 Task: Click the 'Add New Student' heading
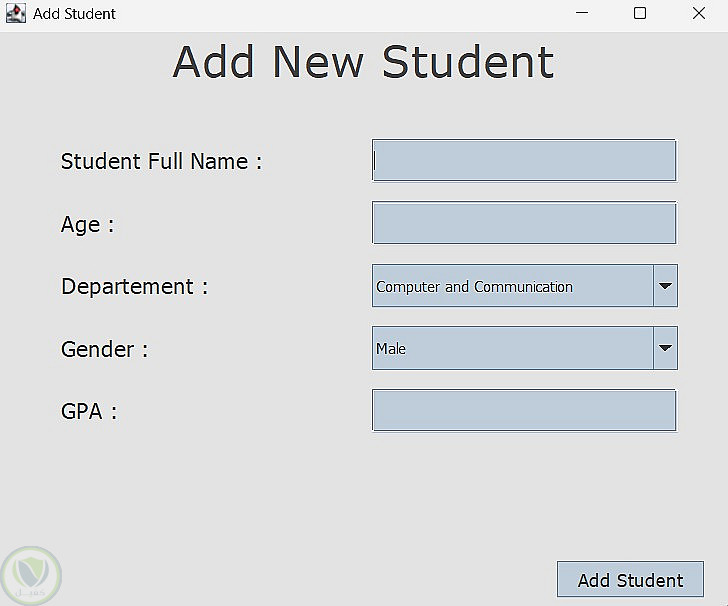pos(363,62)
